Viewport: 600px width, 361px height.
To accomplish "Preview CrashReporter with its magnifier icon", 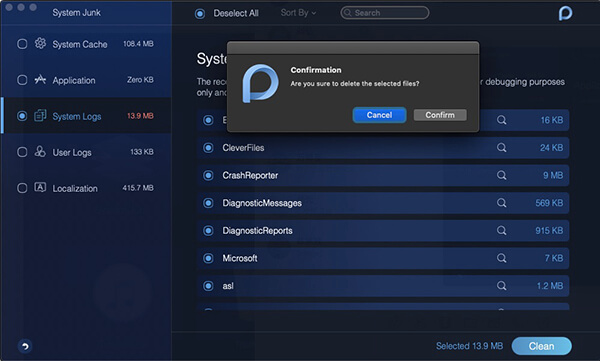I will pyautogui.click(x=501, y=175).
